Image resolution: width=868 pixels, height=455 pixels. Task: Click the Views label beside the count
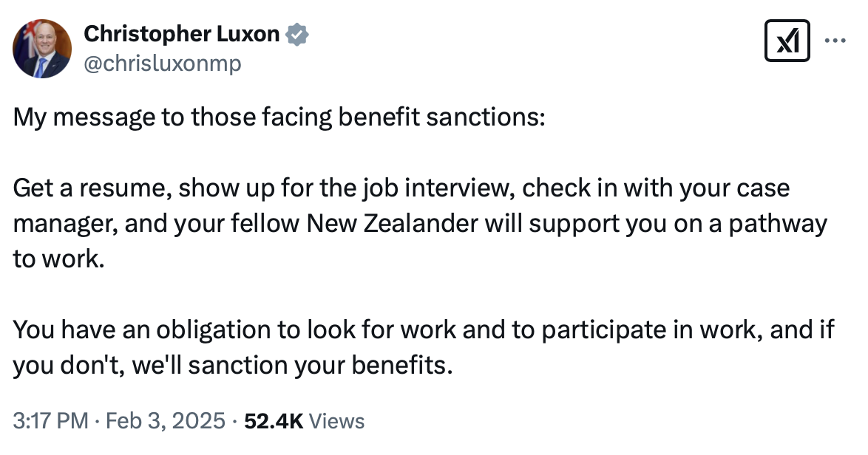click(337, 421)
